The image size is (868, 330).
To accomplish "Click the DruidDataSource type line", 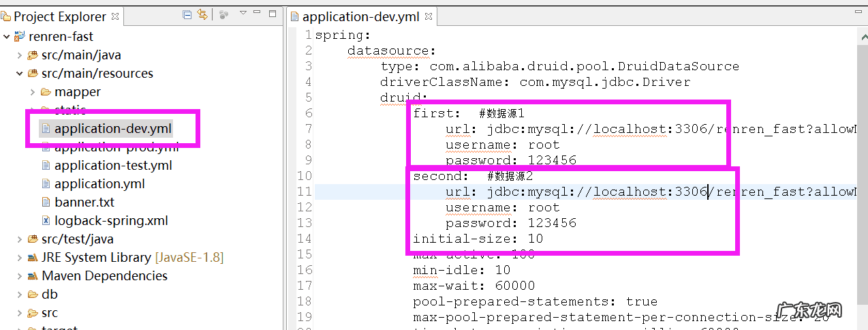I will (560, 66).
